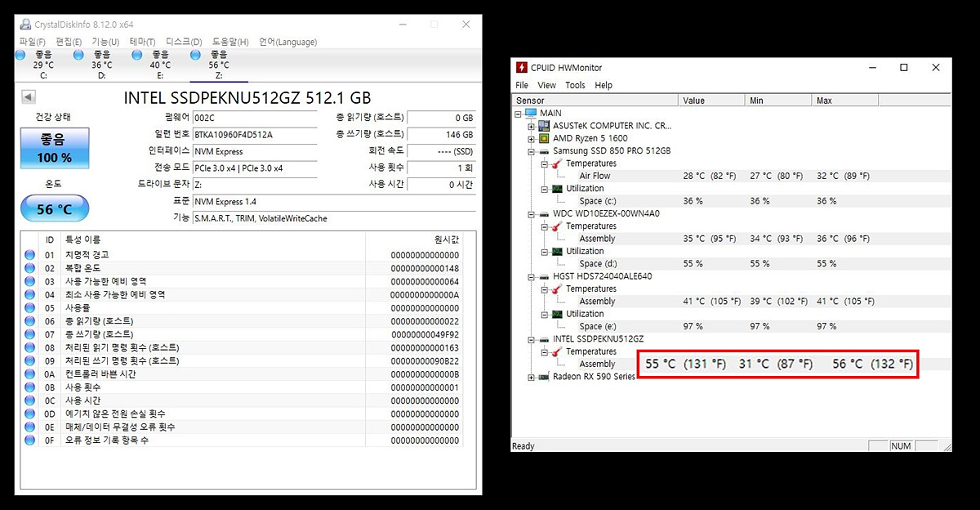Click the status orb for 07 총 쓰기량
The height and width of the screenshot is (510, 980).
30,334
